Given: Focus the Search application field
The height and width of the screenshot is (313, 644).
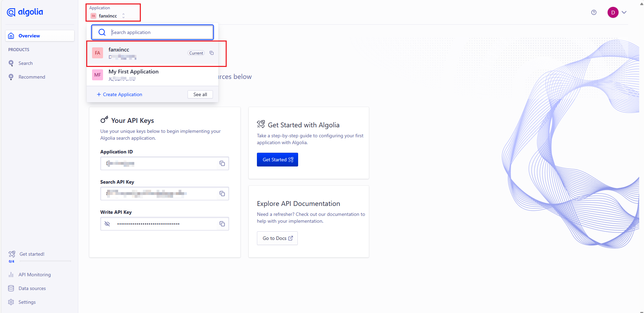Looking at the screenshot, I should [x=152, y=32].
